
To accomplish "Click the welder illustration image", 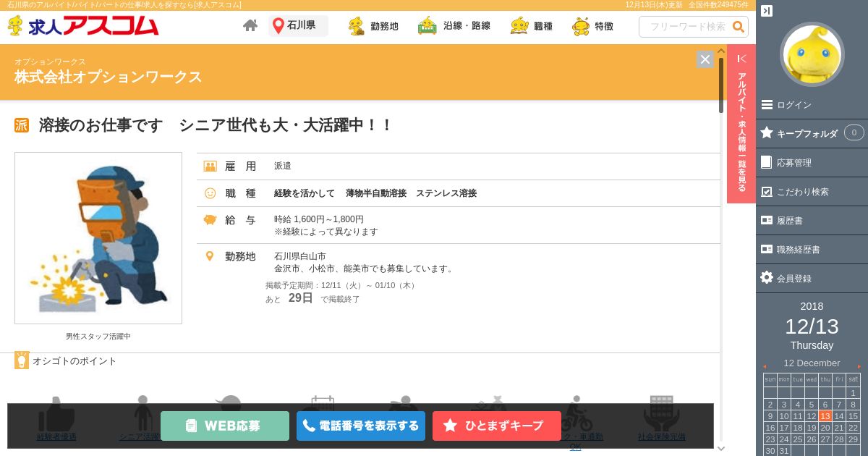I will (x=98, y=238).
